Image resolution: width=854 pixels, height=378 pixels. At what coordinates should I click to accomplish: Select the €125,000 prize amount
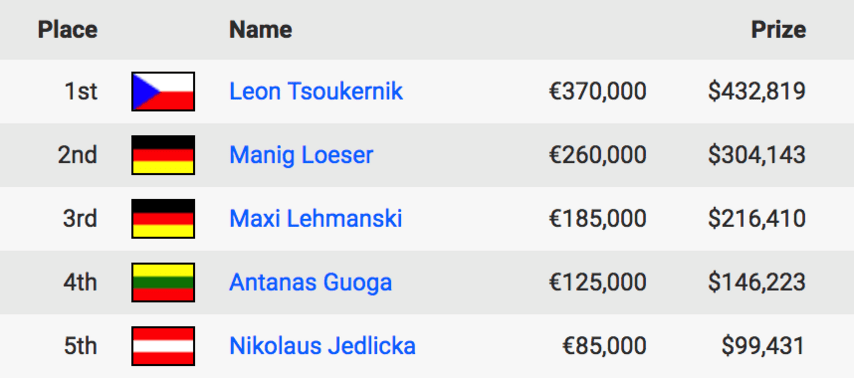point(597,282)
